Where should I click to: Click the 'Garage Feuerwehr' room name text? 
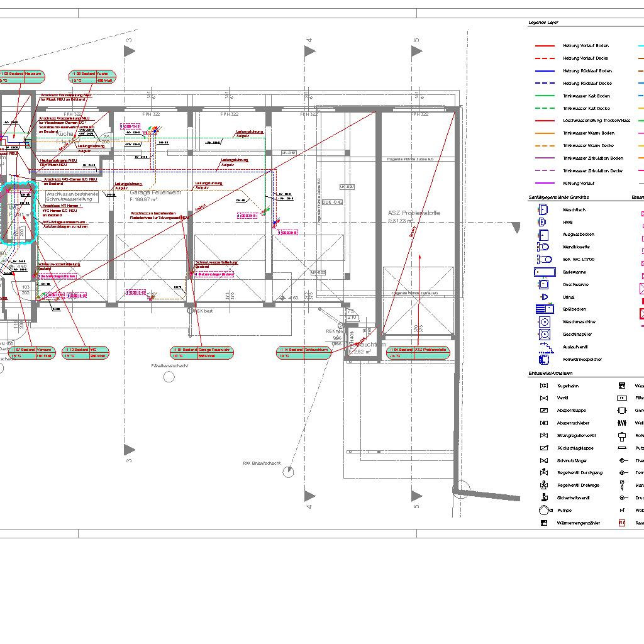pyautogui.click(x=155, y=192)
